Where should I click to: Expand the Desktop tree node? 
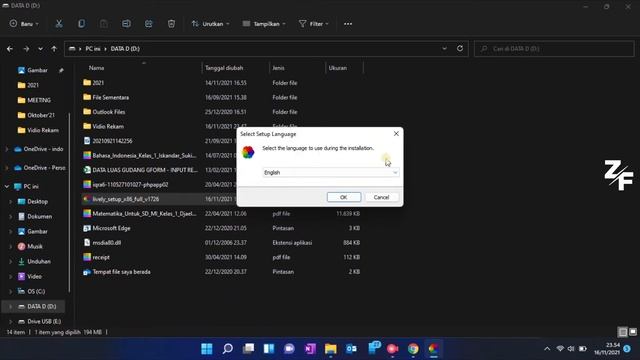11,202
